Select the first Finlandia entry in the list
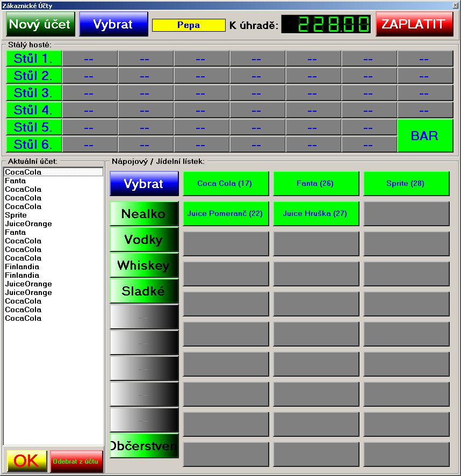 tap(53, 266)
